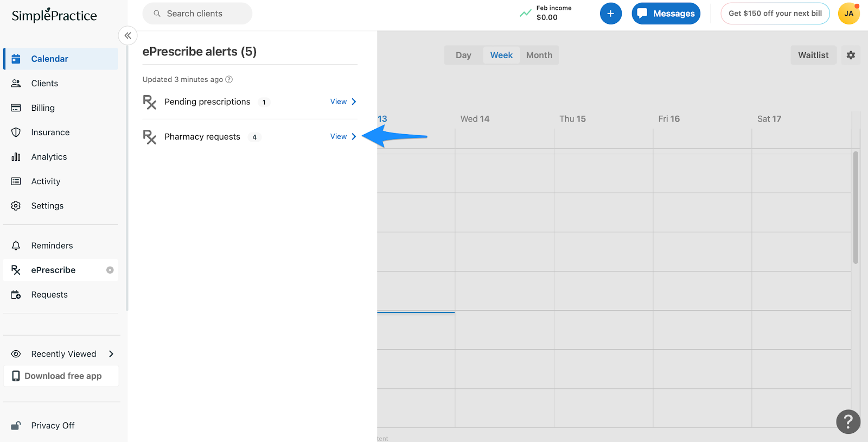Click the Messages chat bubble icon
868x442 pixels.
click(642, 14)
